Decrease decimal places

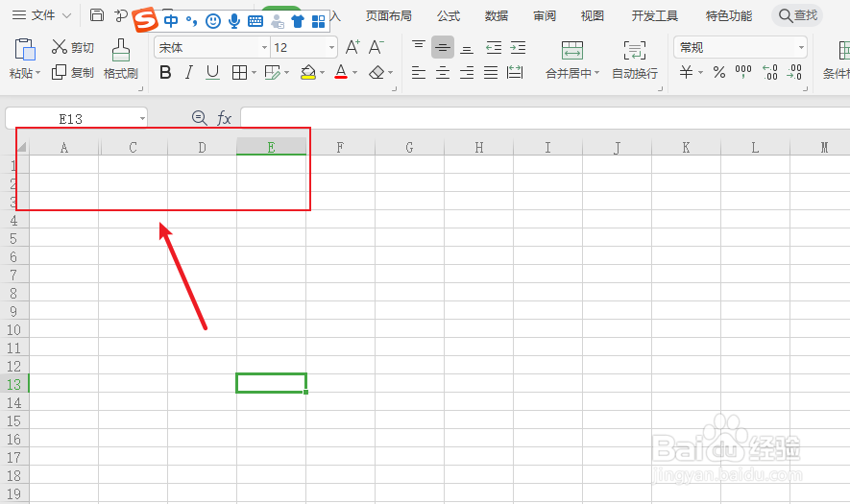(794, 72)
